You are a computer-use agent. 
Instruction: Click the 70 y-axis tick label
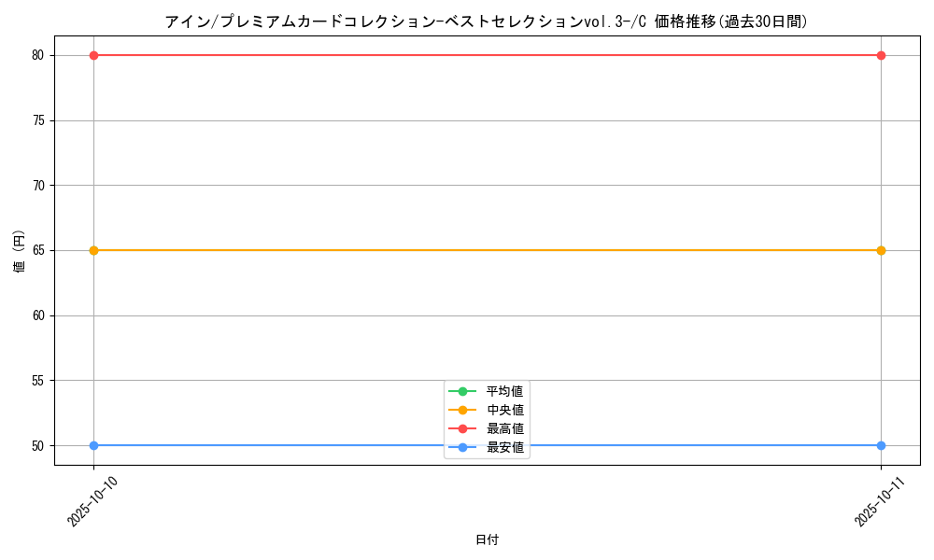pyautogui.click(x=37, y=186)
